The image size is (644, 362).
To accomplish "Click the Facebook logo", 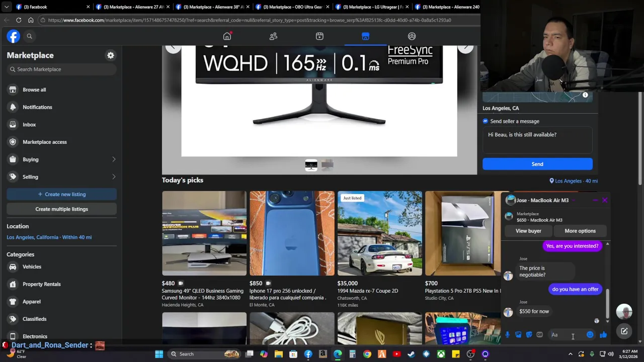I will tap(14, 36).
